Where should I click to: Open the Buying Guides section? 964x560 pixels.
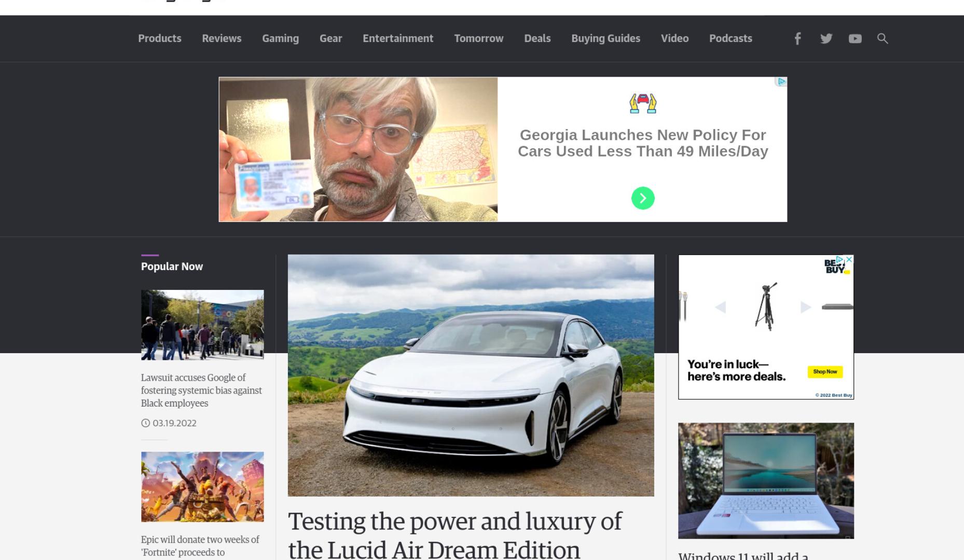[x=605, y=38]
